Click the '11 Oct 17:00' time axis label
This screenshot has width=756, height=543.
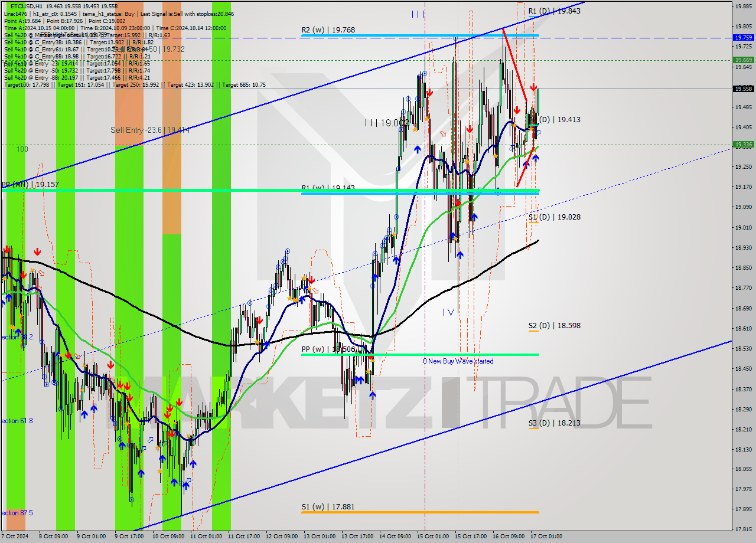244,537
